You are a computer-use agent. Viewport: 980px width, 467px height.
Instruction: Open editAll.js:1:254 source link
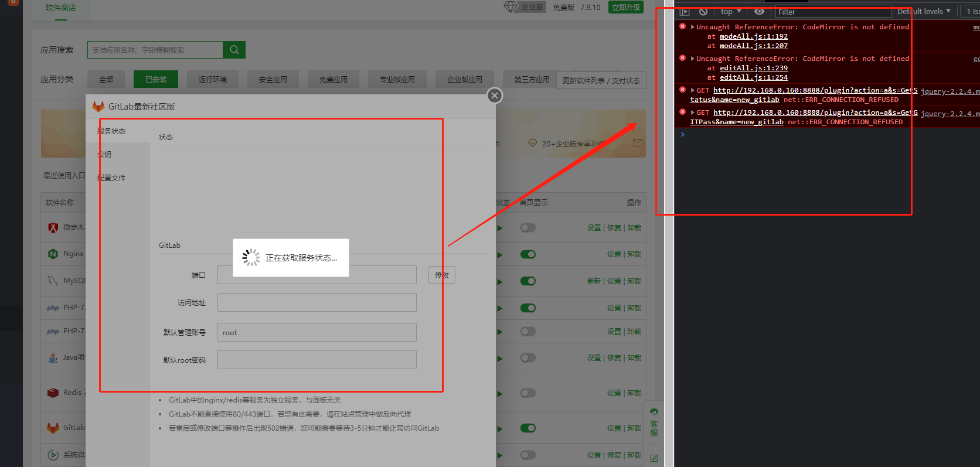754,77
